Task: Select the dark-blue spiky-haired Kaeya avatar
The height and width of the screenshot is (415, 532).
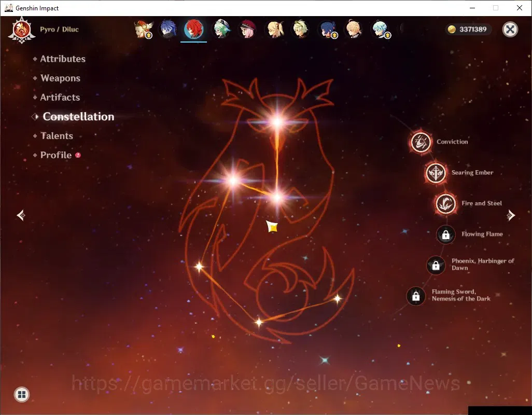Action: pyautogui.click(x=169, y=29)
